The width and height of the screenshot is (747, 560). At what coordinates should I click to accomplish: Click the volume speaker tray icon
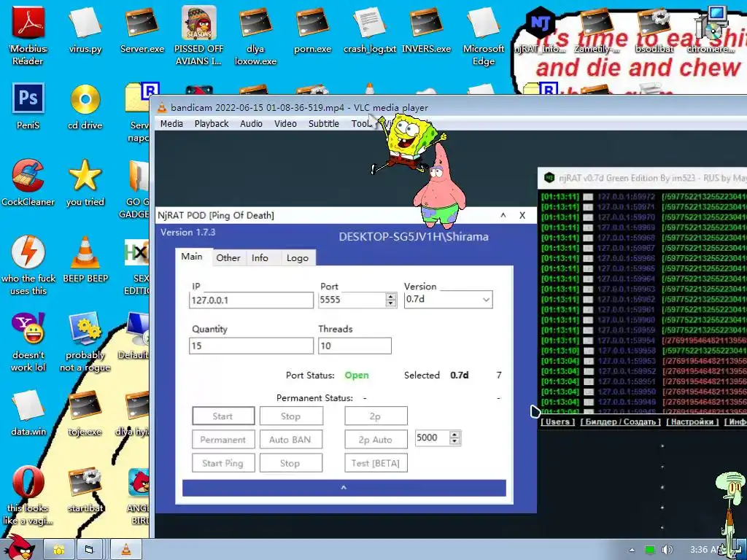(x=667, y=550)
